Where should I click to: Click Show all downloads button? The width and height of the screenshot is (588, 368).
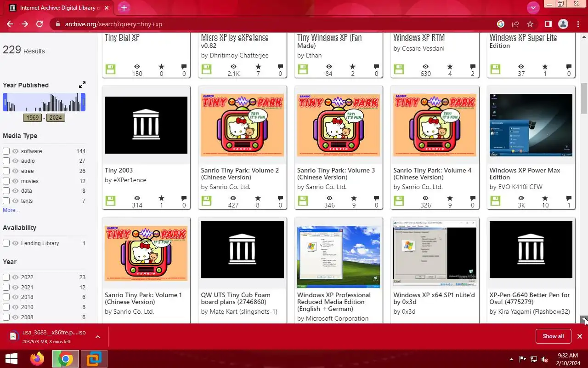(x=553, y=336)
